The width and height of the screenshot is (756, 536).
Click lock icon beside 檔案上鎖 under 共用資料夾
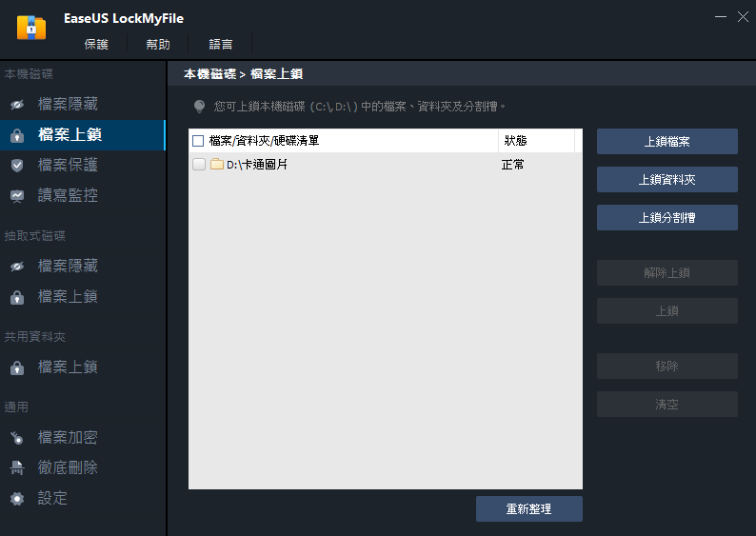coord(17,367)
